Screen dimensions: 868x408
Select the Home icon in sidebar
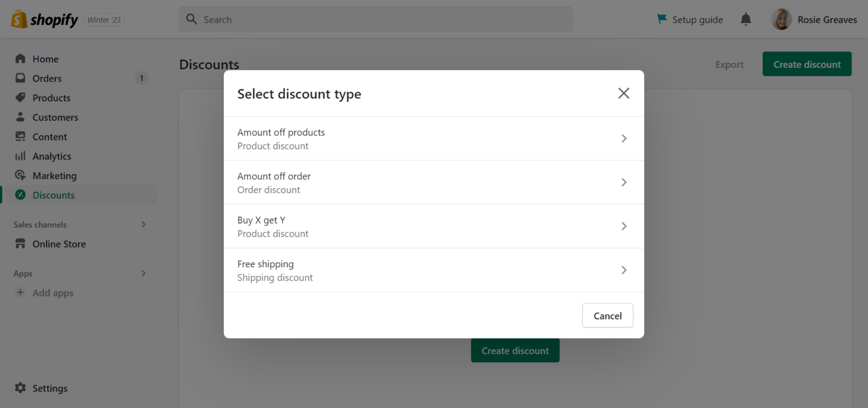click(x=20, y=59)
